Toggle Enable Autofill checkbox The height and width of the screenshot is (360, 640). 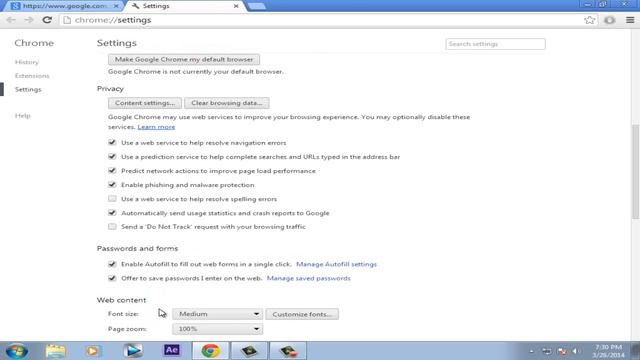(x=112, y=264)
